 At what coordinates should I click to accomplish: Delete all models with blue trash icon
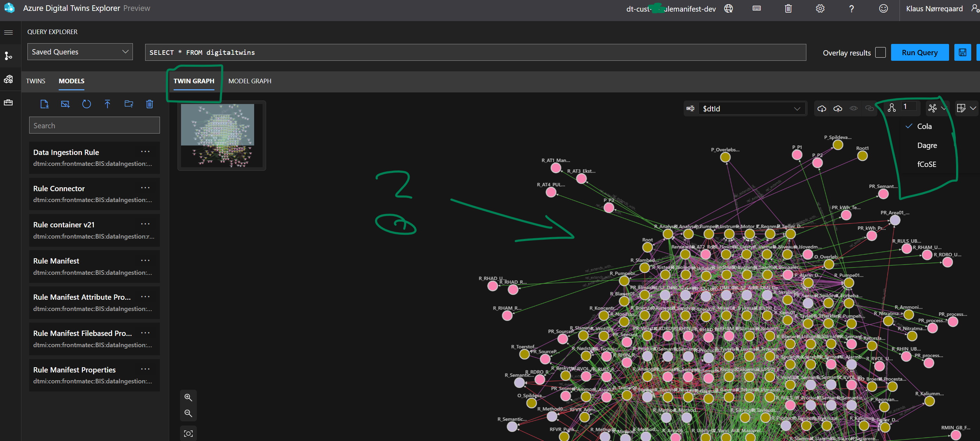(x=149, y=104)
